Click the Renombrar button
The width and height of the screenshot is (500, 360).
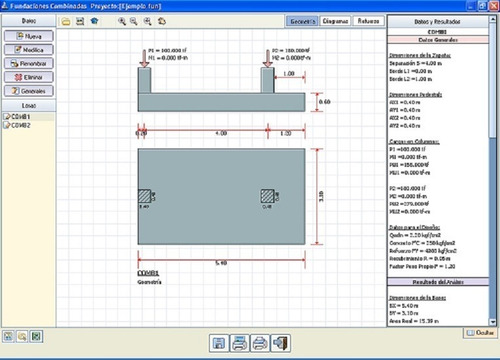29,63
